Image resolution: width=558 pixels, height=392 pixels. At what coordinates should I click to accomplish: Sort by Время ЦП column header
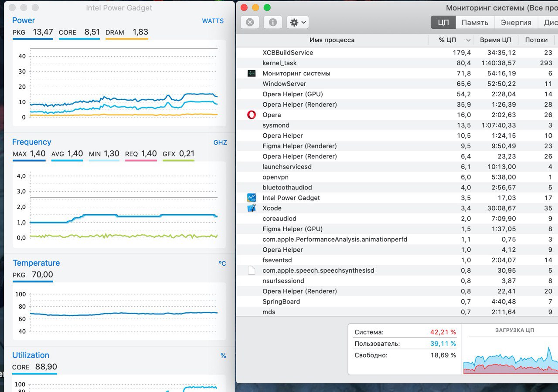(496, 40)
